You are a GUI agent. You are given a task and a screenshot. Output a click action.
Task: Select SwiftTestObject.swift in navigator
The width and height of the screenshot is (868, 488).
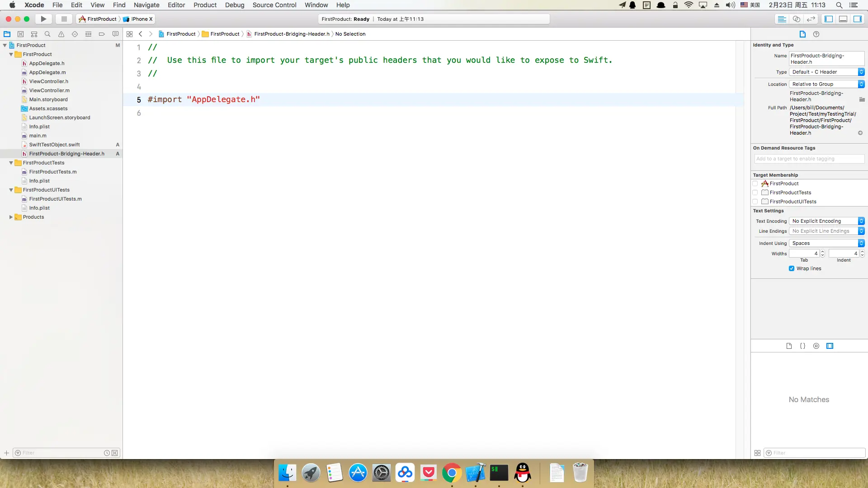pyautogui.click(x=54, y=145)
